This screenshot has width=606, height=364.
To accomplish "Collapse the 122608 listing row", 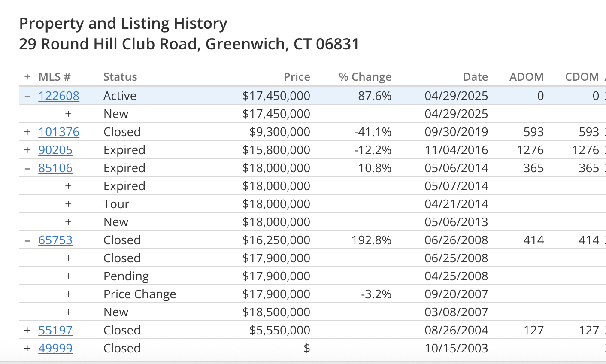I will 27,96.
